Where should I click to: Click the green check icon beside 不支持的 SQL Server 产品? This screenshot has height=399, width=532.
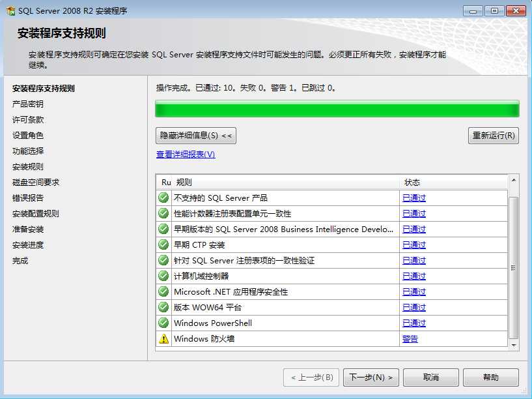tap(163, 198)
